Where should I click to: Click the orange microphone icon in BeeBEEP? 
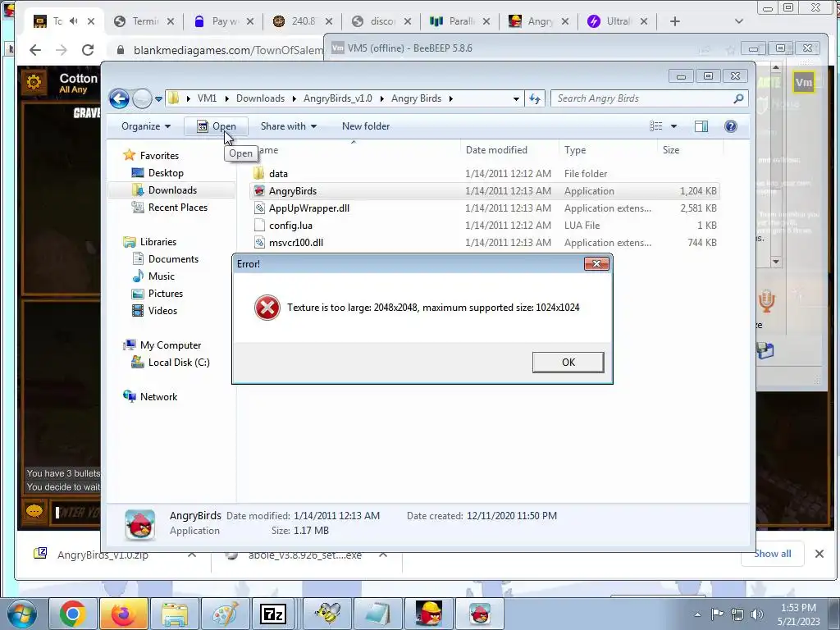[767, 301]
